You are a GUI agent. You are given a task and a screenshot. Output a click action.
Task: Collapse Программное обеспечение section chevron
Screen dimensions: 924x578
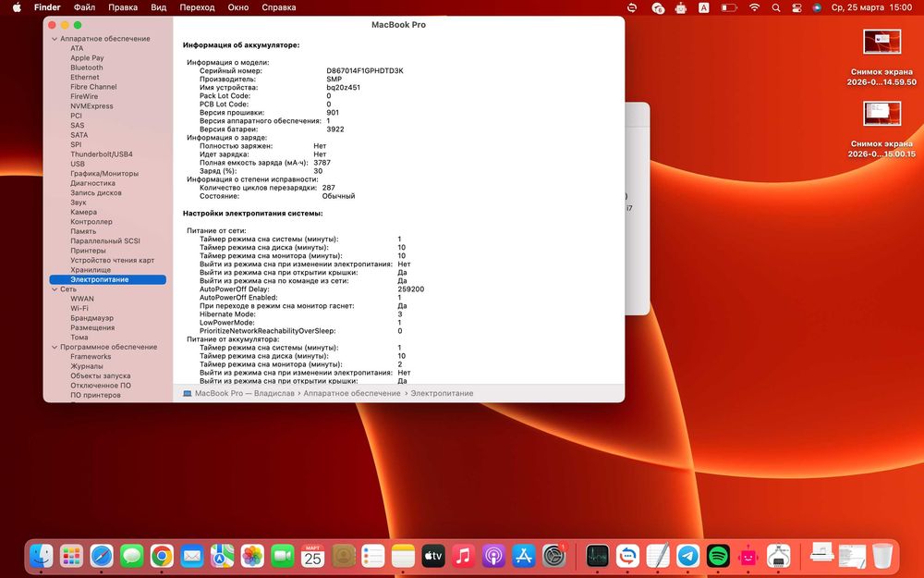55,348
